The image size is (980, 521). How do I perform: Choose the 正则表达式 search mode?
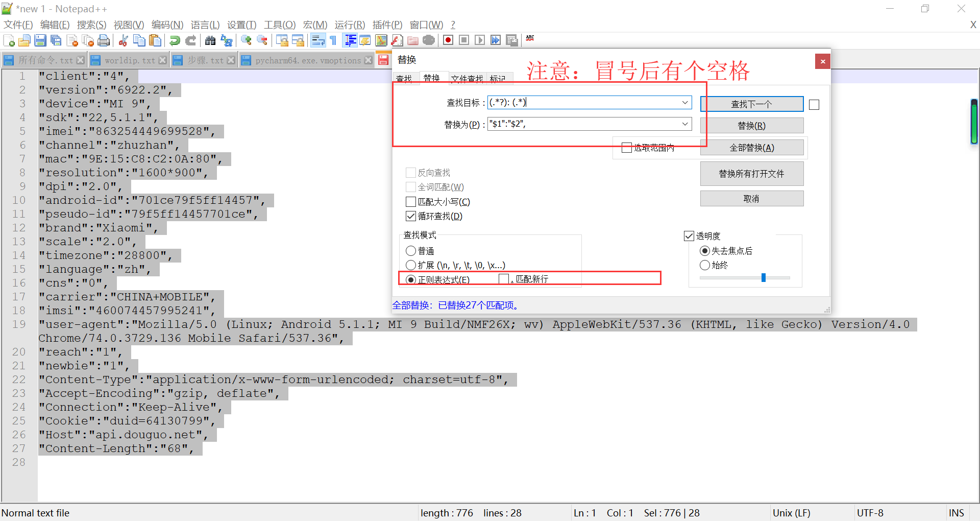pyautogui.click(x=411, y=279)
